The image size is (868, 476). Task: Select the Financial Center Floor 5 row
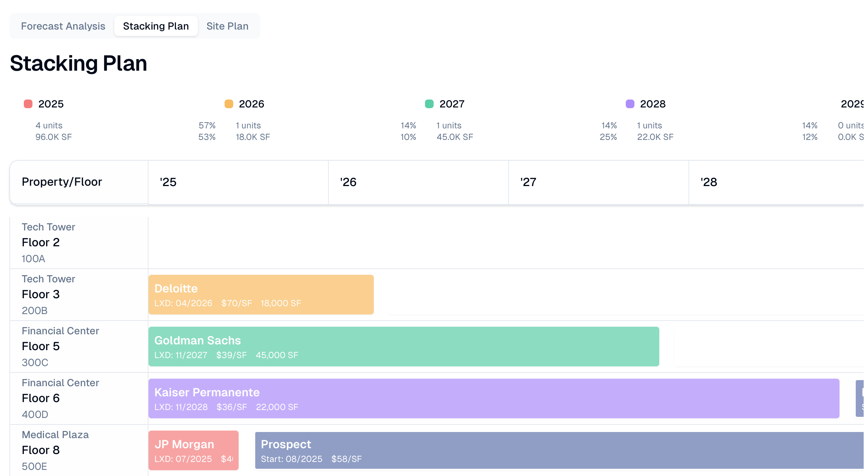(x=79, y=347)
